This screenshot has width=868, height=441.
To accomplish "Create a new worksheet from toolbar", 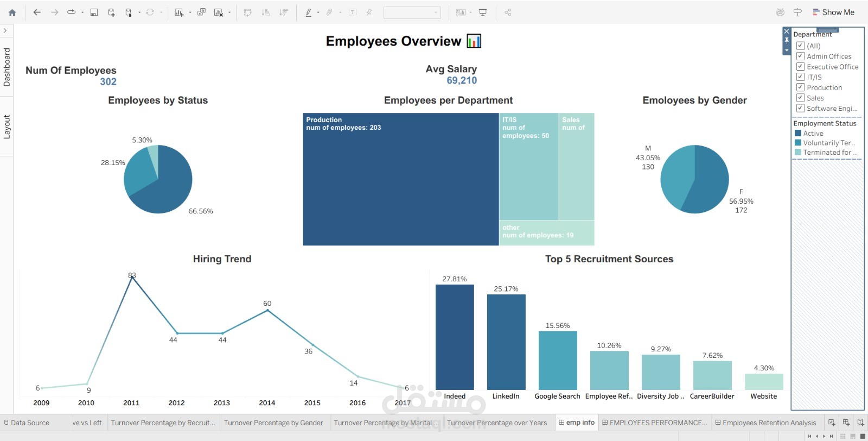I will (179, 12).
